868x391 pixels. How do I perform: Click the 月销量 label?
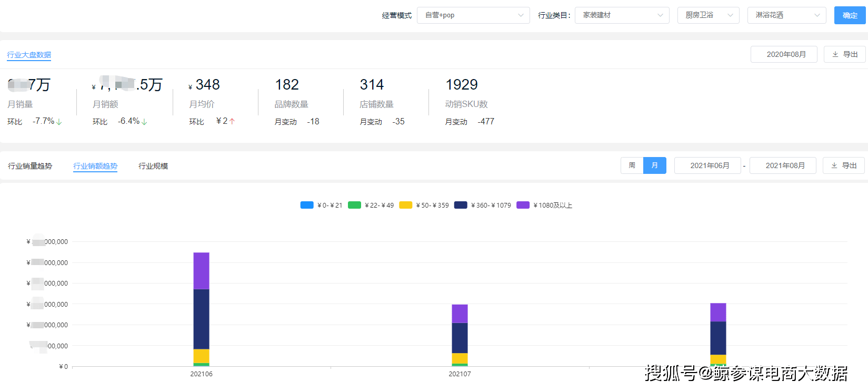coord(20,104)
